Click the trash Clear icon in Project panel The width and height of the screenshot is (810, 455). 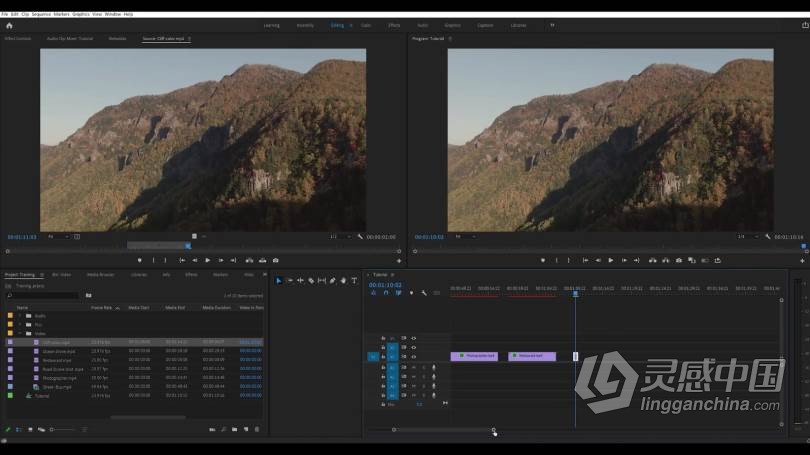[257, 429]
